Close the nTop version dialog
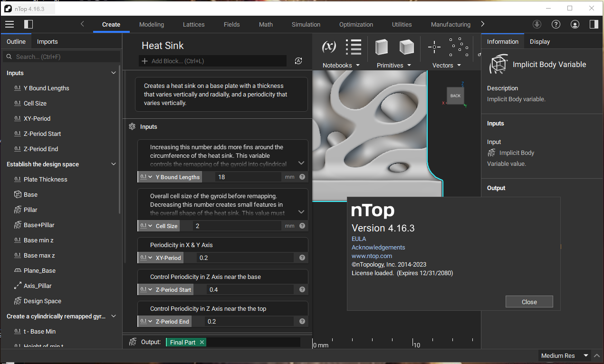This screenshot has height=364, width=604. 529,302
